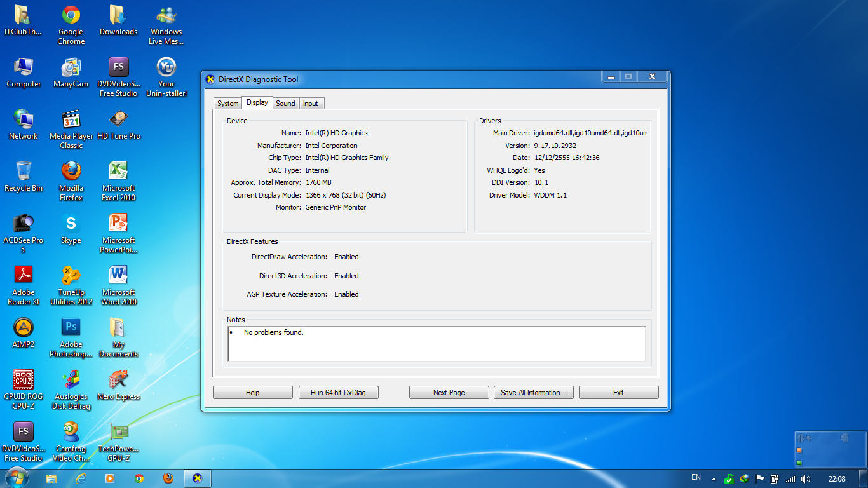Select the Microsoft Word 2010 desktop icon
This screenshot has height=488, width=868.
point(118,286)
